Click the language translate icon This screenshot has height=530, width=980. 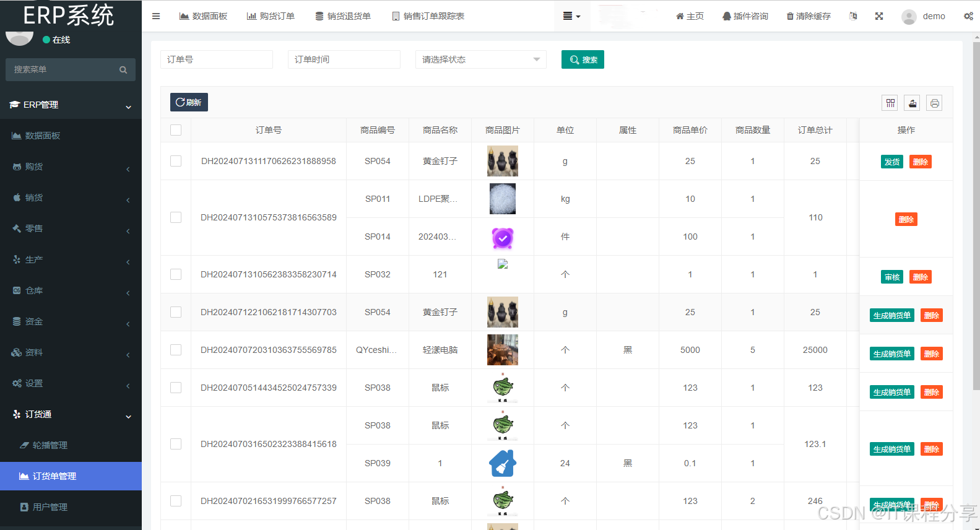pos(853,16)
